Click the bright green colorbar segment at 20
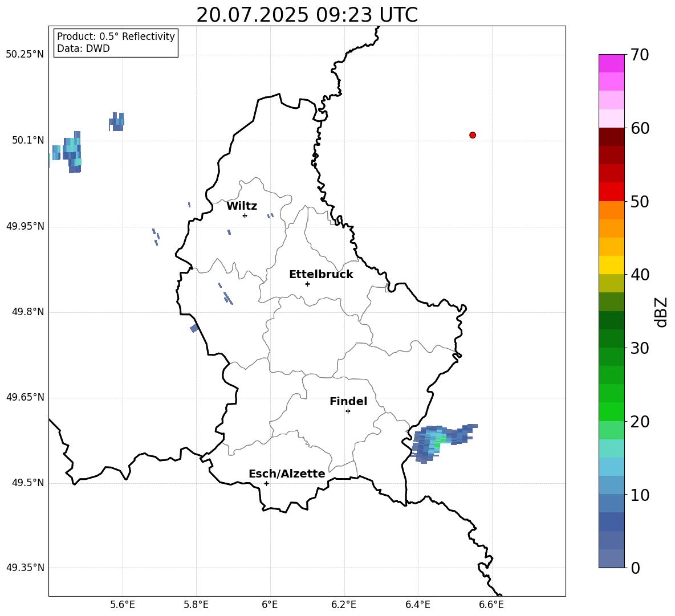 coord(611,411)
